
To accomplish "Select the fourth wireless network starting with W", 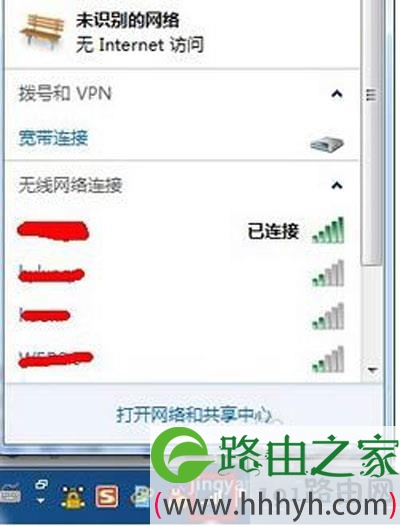I will point(55,359).
